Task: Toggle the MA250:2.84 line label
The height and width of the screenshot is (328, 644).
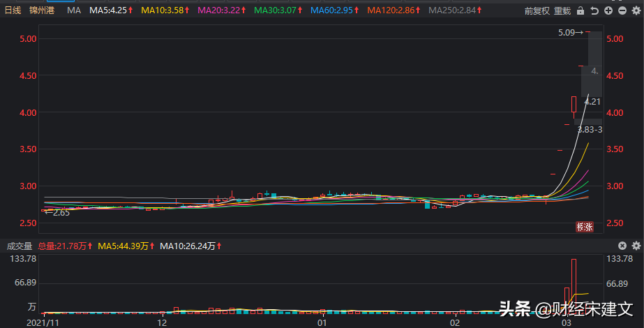Action: pyautogui.click(x=455, y=10)
